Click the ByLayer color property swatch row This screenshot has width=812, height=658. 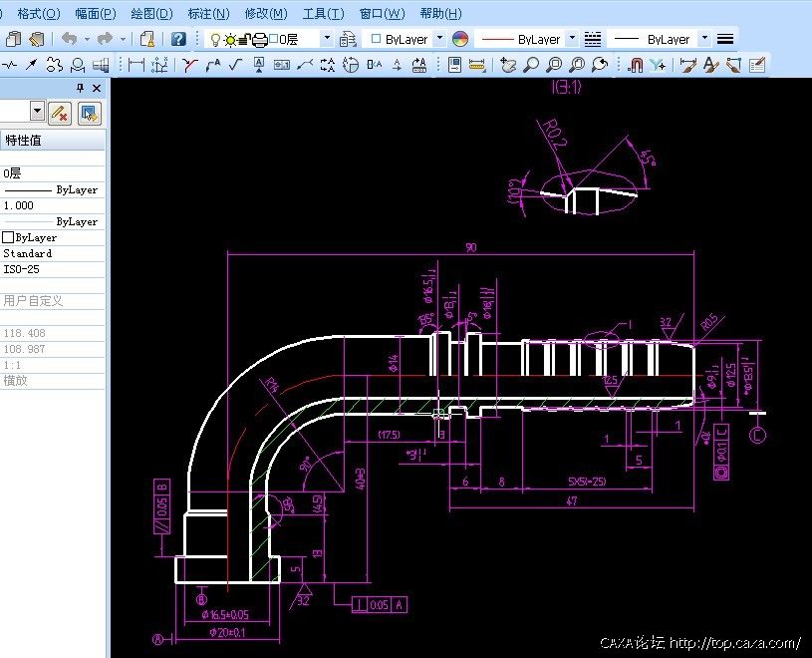click(52, 237)
